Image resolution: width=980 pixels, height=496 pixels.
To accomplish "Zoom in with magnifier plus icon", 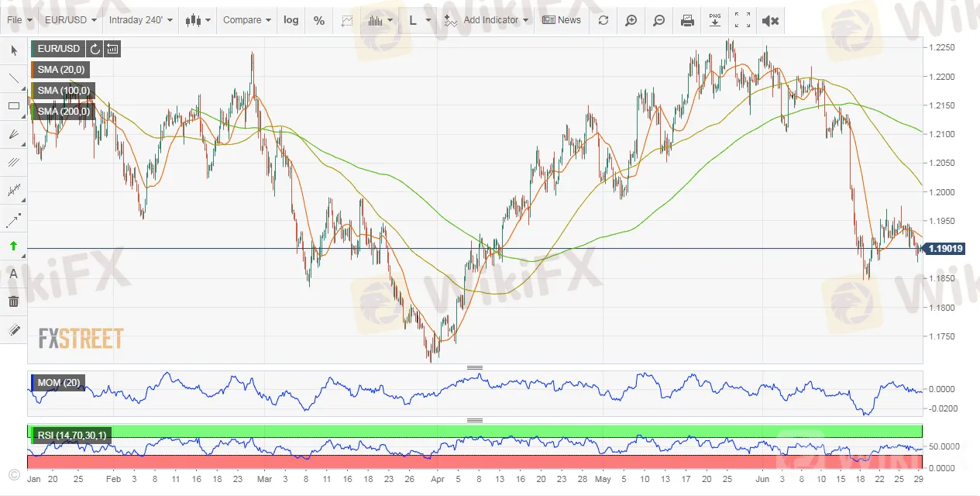I will point(631,20).
